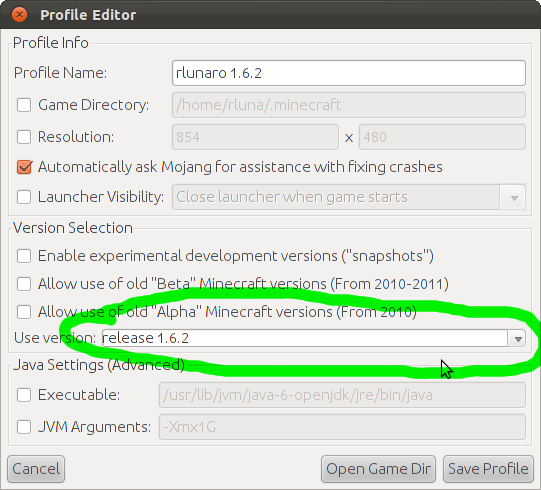The image size is (541, 490).
Task: Uncheck automatic Mojang crash assistance
Action: tap(24, 167)
